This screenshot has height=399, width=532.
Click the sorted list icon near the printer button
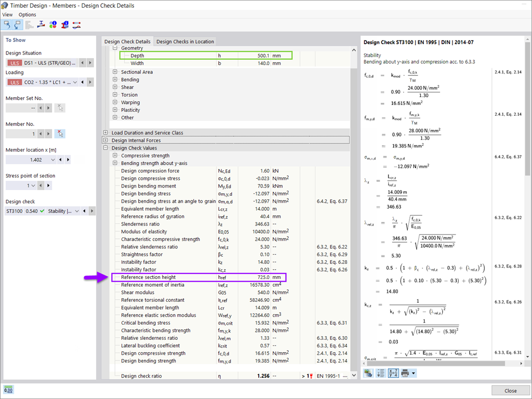380,373
